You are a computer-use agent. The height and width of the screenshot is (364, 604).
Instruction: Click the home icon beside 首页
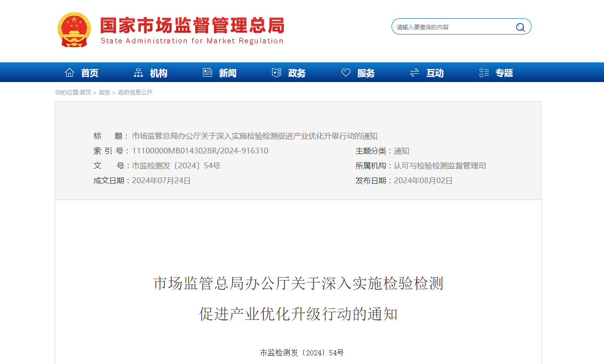coord(70,72)
